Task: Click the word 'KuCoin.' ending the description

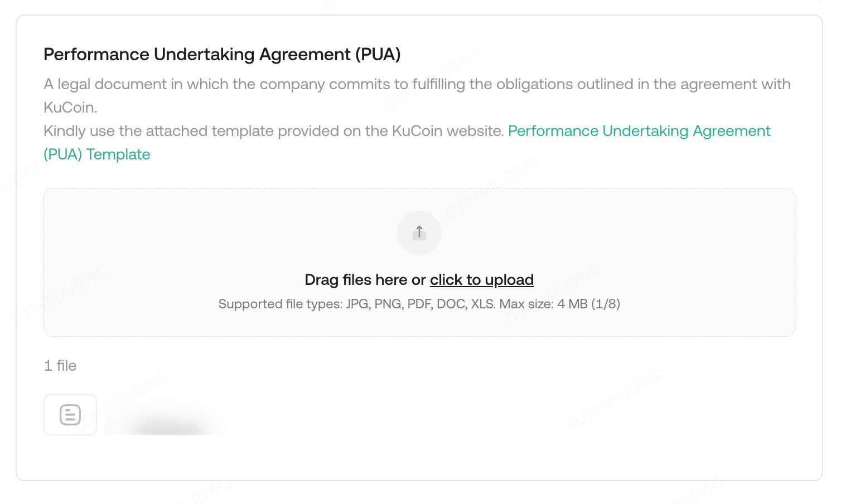Action: point(70,108)
